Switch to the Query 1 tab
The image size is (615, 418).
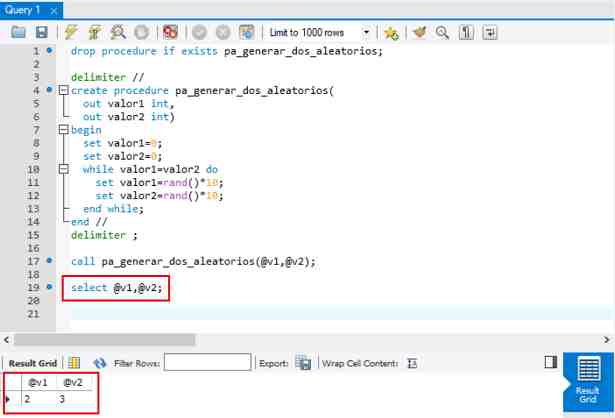tap(23, 10)
